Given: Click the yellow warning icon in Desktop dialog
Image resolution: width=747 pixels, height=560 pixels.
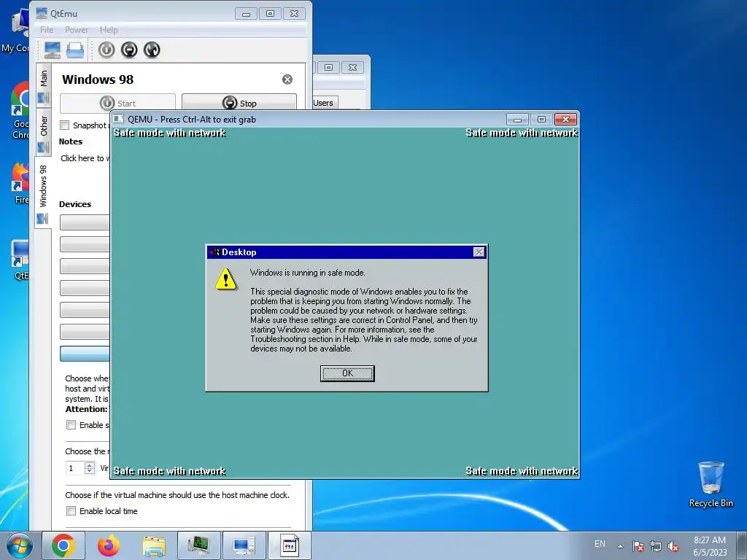Looking at the screenshot, I should [x=226, y=279].
